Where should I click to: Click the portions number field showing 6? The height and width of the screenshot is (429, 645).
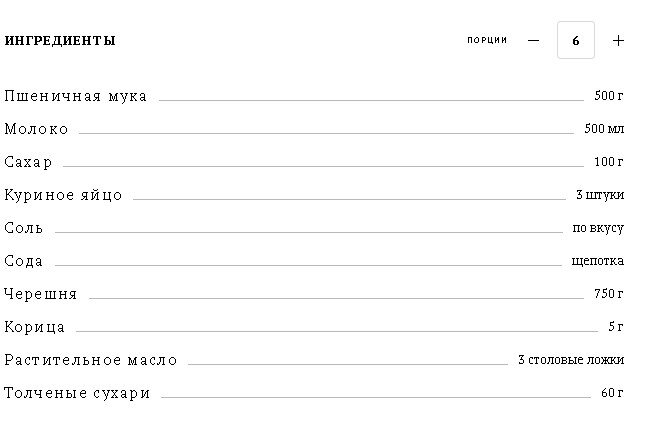click(x=575, y=40)
